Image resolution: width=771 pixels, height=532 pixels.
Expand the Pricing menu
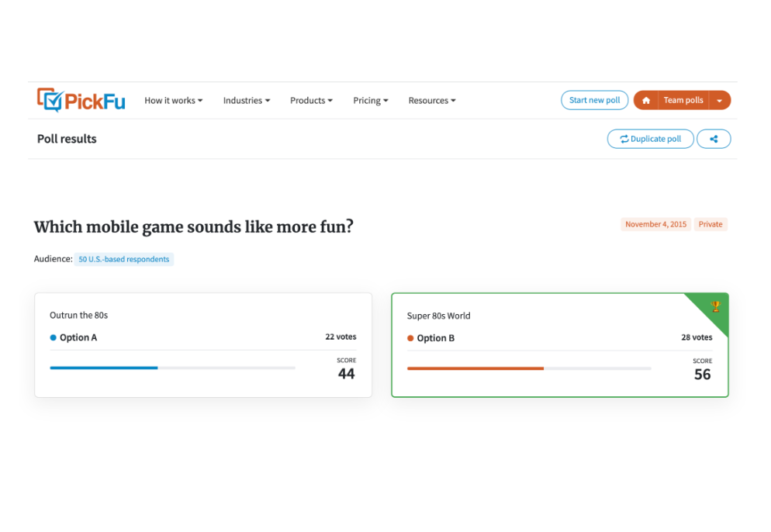[370, 101]
